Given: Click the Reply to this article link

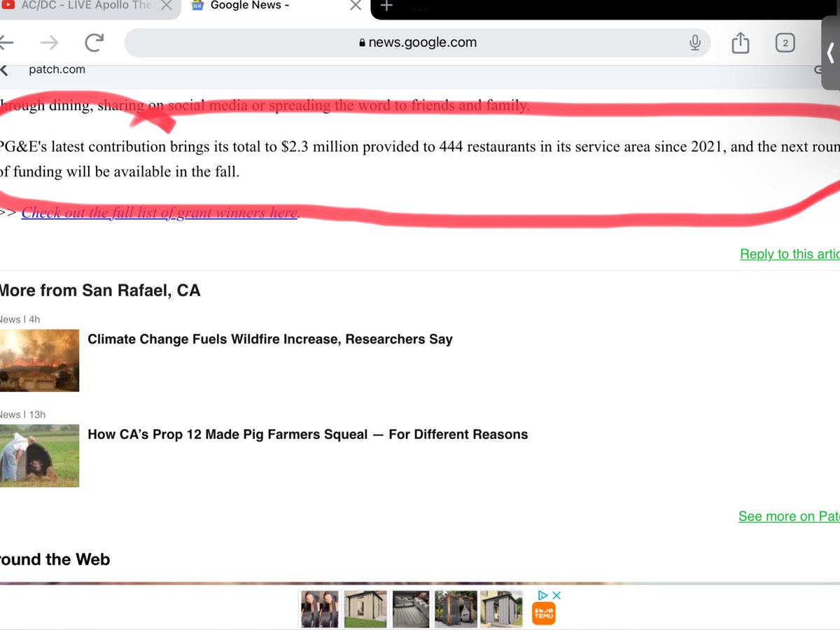Looking at the screenshot, I should [x=790, y=254].
